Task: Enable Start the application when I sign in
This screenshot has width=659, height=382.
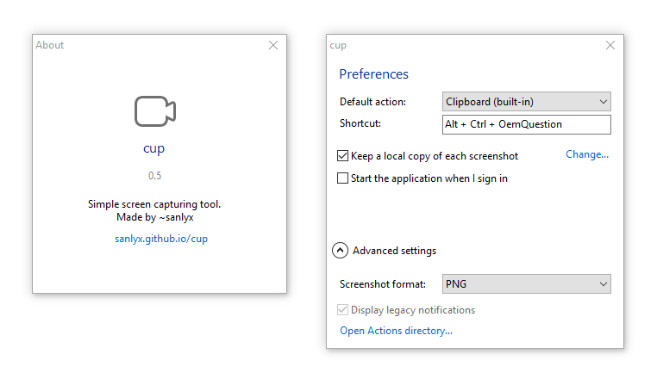Action: coord(343,178)
